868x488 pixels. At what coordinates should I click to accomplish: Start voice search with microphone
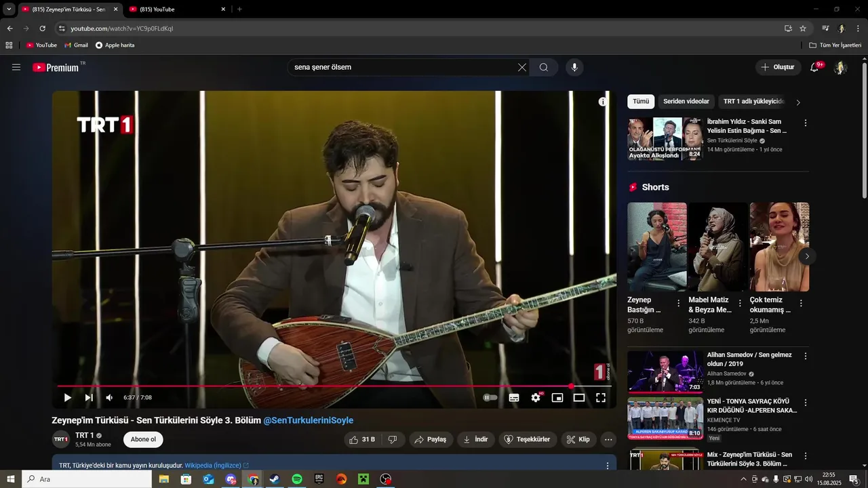[x=574, y=67]
